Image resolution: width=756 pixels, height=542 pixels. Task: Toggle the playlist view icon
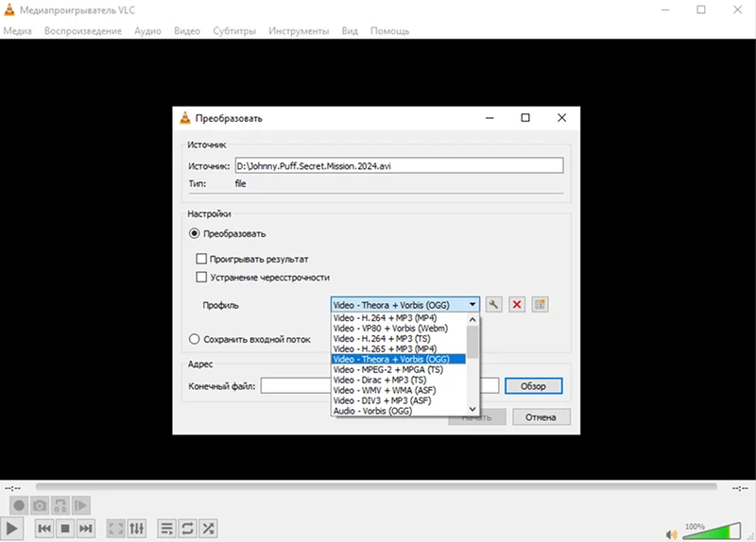167,529
